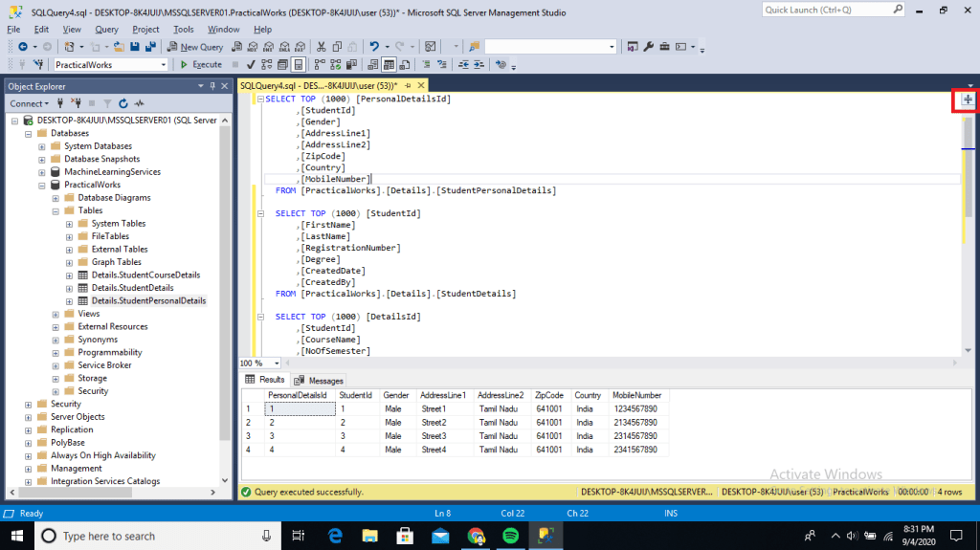Screen dimensions: 980x550
Task: Click the Undo arrow icon
Action: [x=374, y=46]
